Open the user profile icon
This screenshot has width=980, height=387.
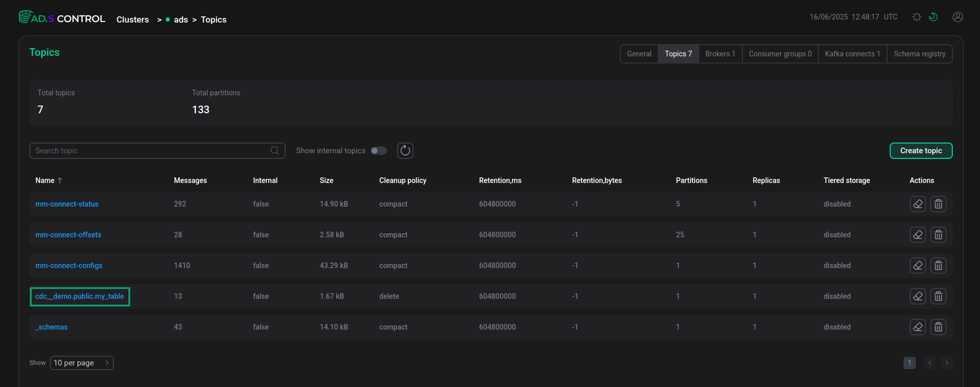[958, 17]
